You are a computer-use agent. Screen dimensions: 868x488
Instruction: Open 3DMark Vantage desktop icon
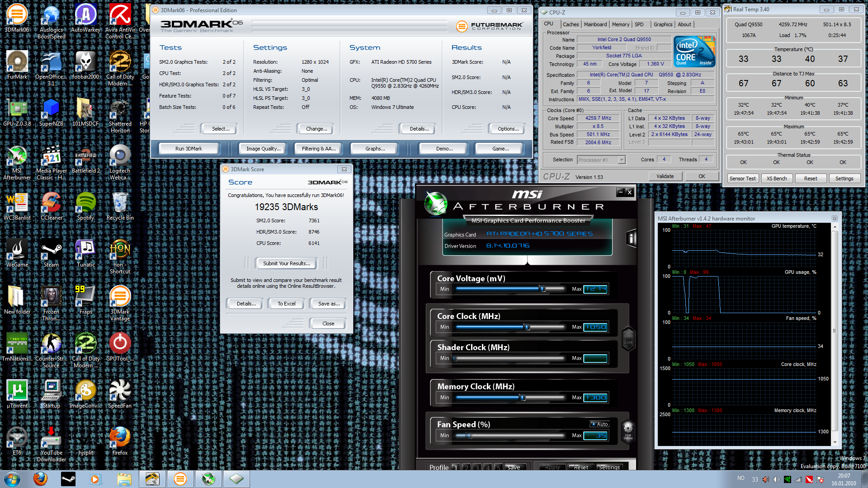[120, 303]
